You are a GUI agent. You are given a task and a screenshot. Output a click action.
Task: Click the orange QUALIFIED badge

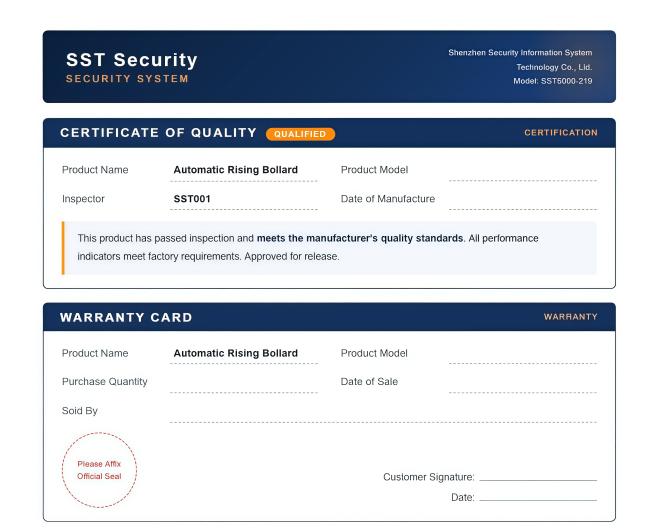coord(300,134)
